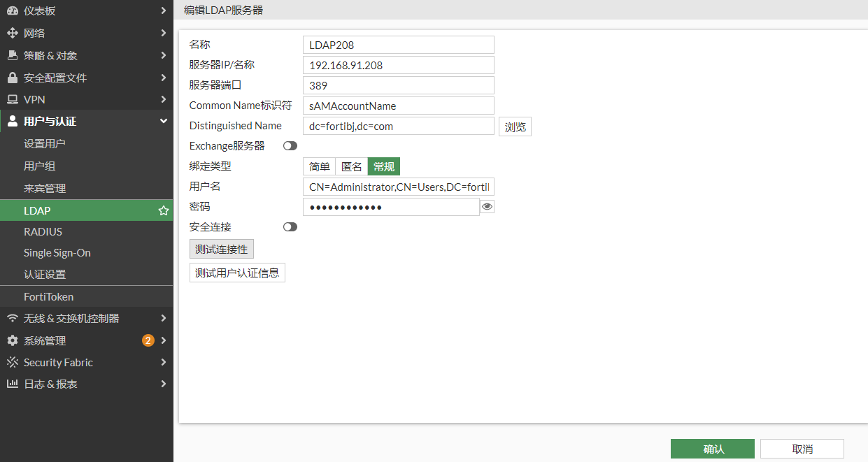Click the System gear icon

click(x=12, y=340)
